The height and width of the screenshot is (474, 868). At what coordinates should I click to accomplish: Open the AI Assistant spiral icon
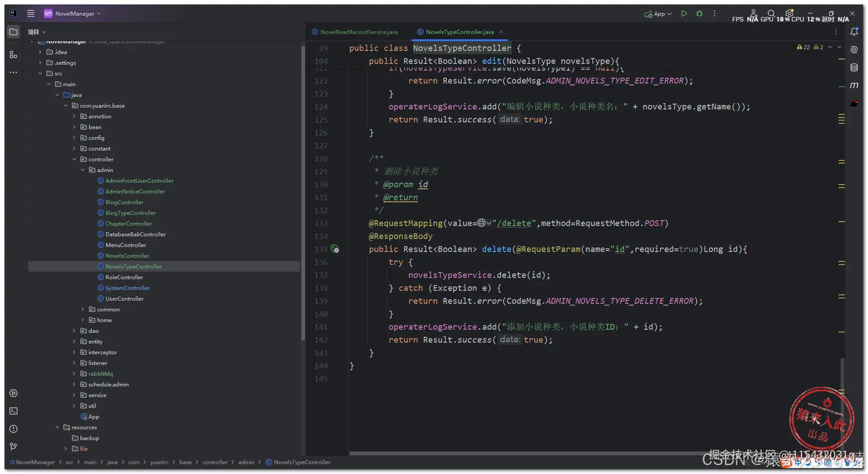click(x=854, y=50)
